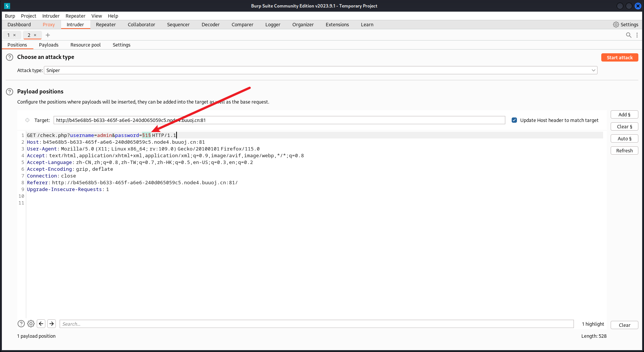
Task: Click the Clear button next to highlight count
Action: (625, 325)
